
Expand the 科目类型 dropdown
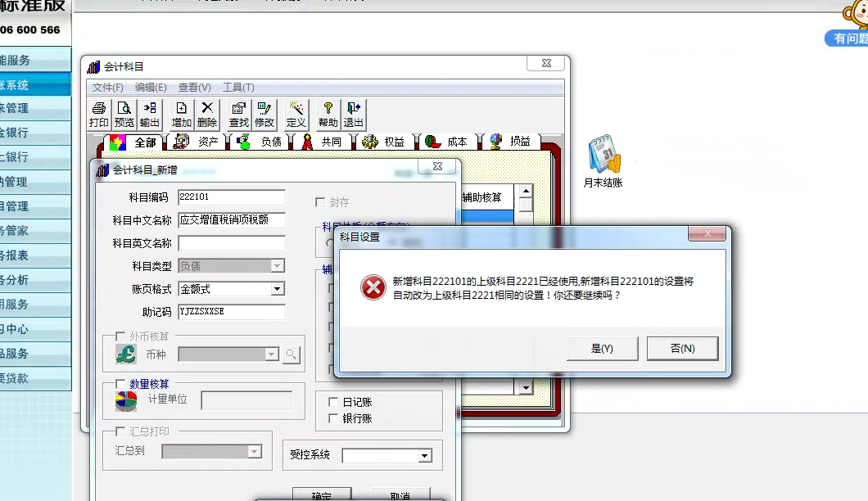pos(278,266)
